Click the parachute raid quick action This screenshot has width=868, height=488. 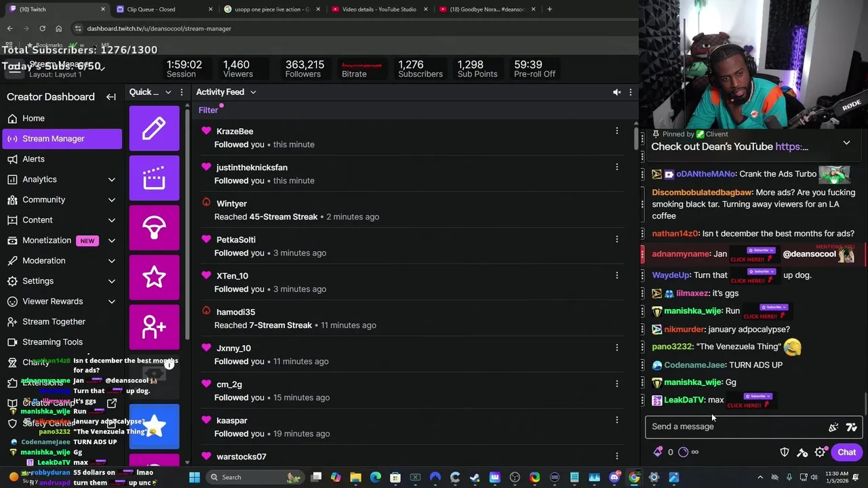155,228
